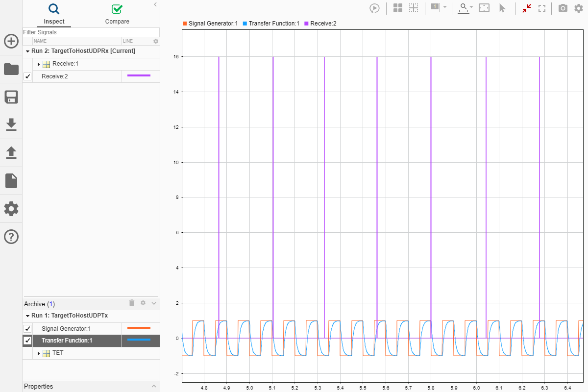Select the Inspect tab

point(54,14)
